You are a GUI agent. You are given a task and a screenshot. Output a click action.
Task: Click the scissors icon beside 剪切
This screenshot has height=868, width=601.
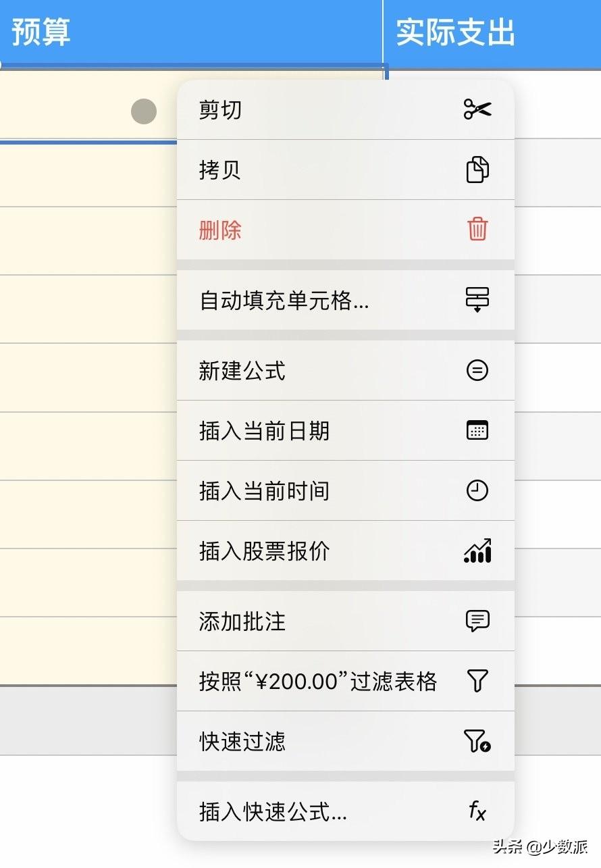pyautogui.click(x=477, y=109)
